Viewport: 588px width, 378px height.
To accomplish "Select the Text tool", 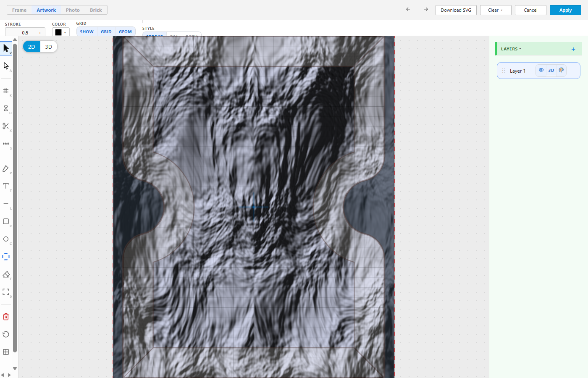I will (6, 186).
